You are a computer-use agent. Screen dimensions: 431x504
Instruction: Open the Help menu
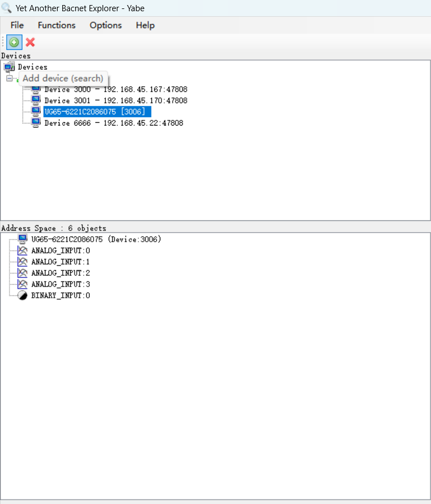pos(145,25)
